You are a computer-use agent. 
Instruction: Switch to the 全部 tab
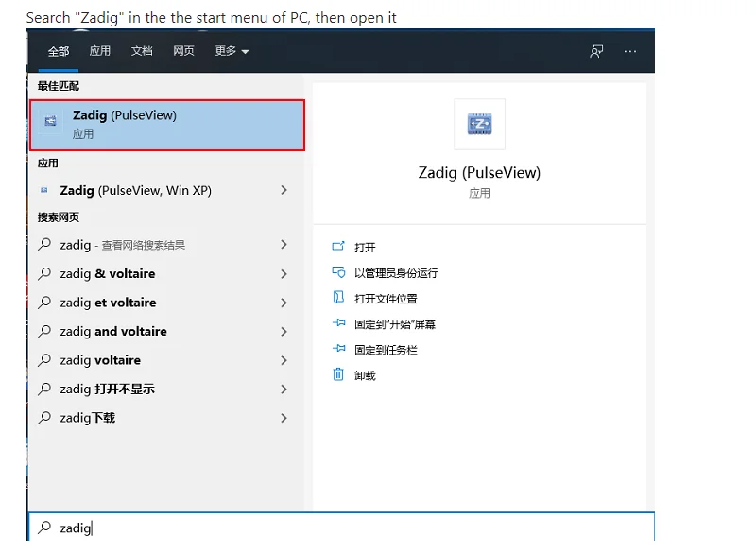point(59,51)
